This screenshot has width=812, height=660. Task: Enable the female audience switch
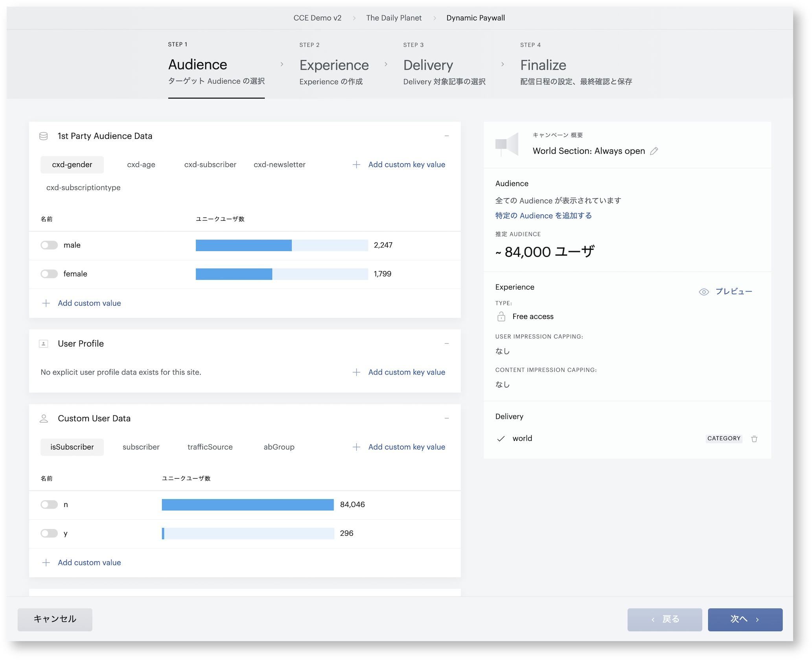[x=49, y=274]
